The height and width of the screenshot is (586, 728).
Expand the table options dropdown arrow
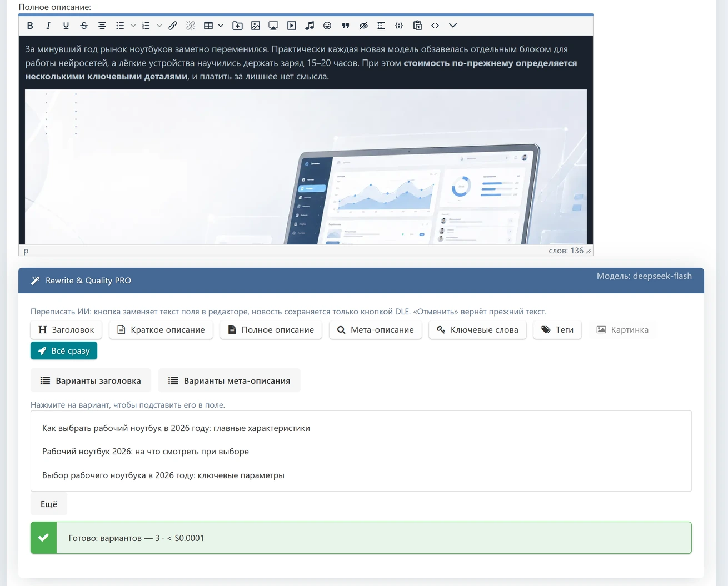pyautogui.click(x=221, y=26)
